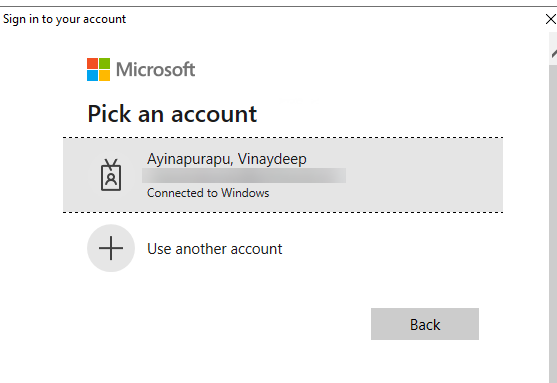Click the Microsoft wordmark text
This screenshot has height=383, width=557.
pyautogui.click(x=156, y=69)
